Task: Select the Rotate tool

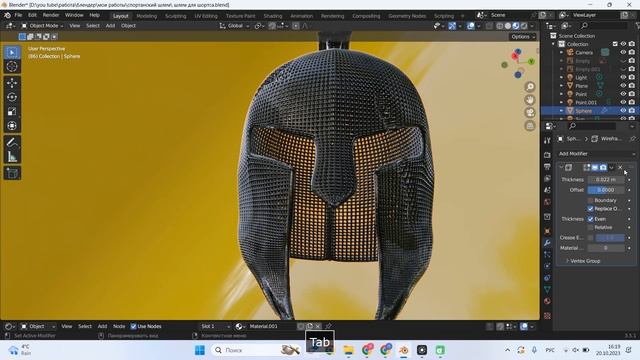Action: click(x=12, y=97)
